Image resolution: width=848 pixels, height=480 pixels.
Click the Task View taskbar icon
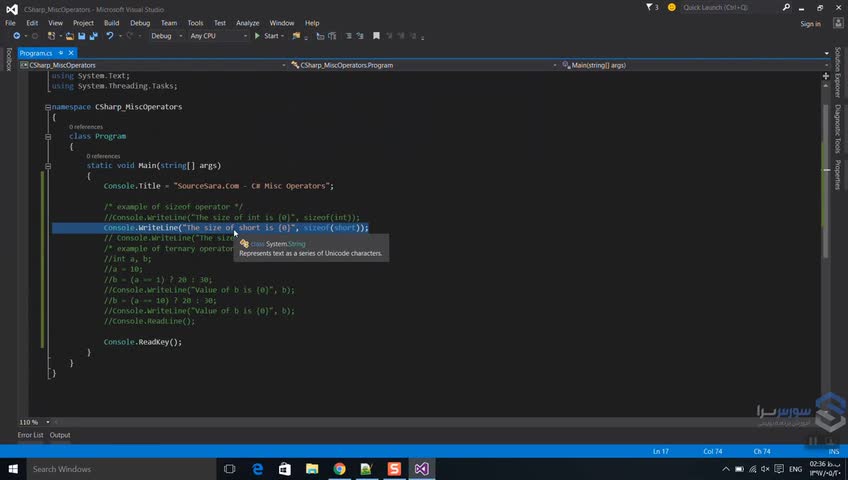[x=230, y=469]
